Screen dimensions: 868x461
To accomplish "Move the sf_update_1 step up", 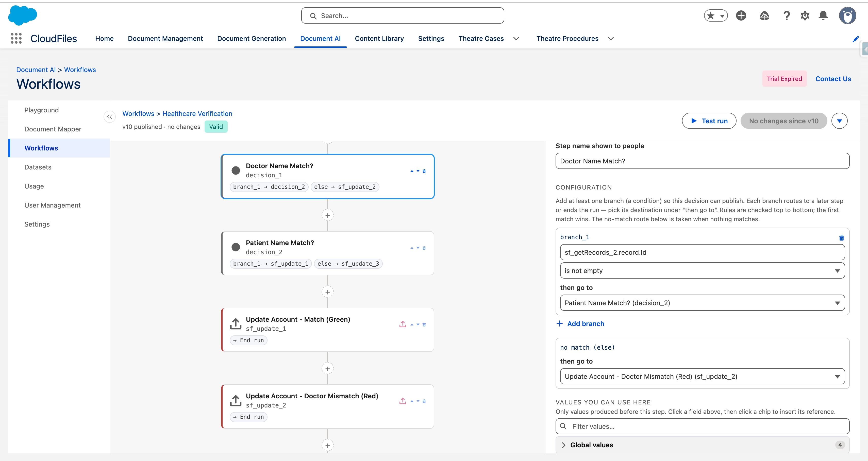I will (x=412, y=325).
